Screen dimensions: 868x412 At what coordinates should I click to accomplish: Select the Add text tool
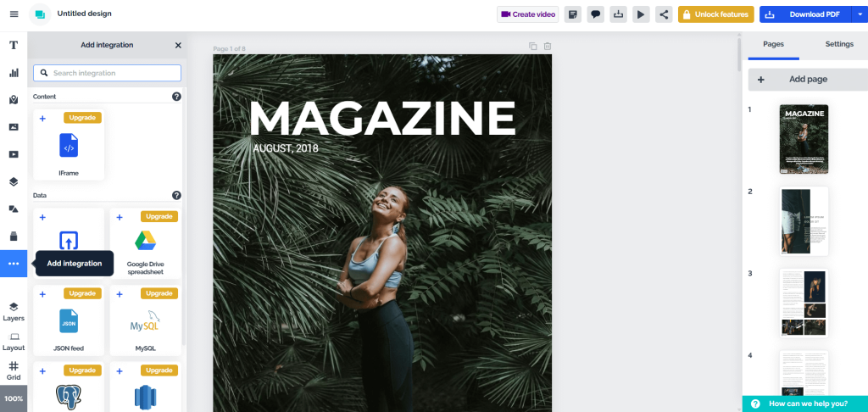pyautogui.click(x=14, y=45)
